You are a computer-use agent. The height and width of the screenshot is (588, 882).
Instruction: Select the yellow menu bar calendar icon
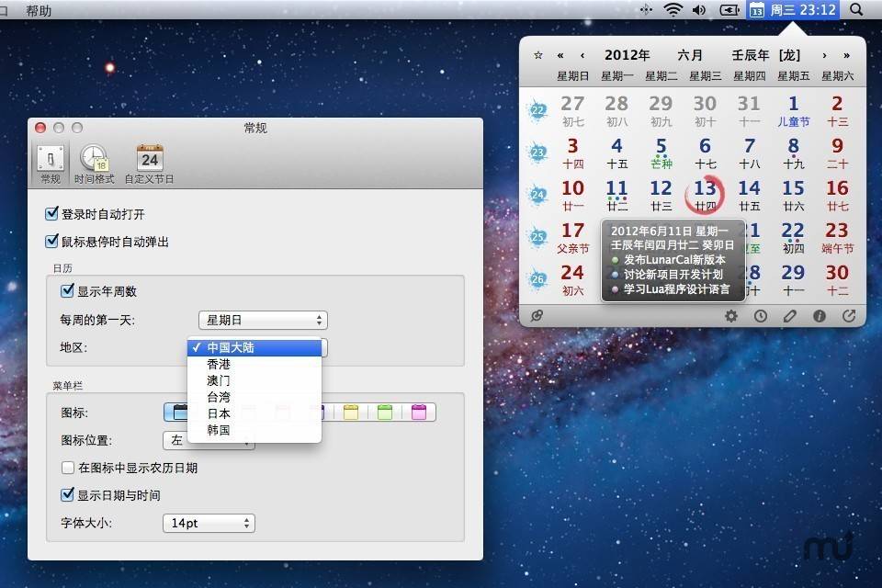pos(351,412)
